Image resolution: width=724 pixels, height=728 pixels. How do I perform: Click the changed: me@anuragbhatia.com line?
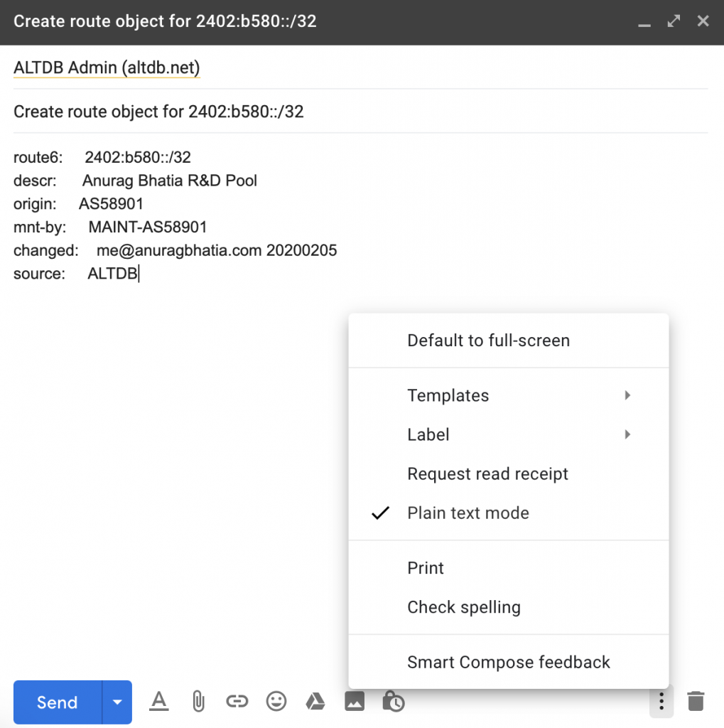[175, 250]
